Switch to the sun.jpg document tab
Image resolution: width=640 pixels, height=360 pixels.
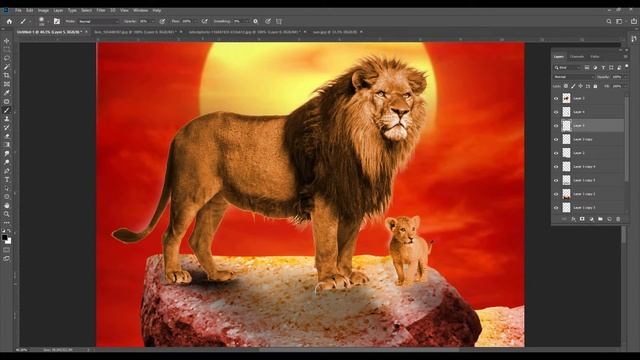point(335,32)
